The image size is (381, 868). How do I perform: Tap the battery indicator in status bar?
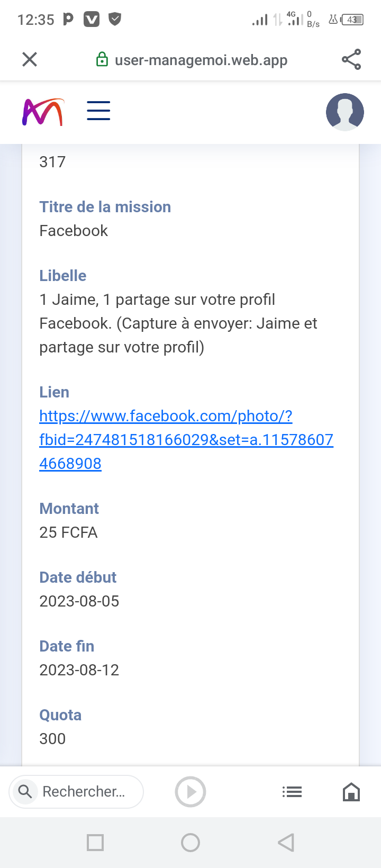(x=352, y=20)
